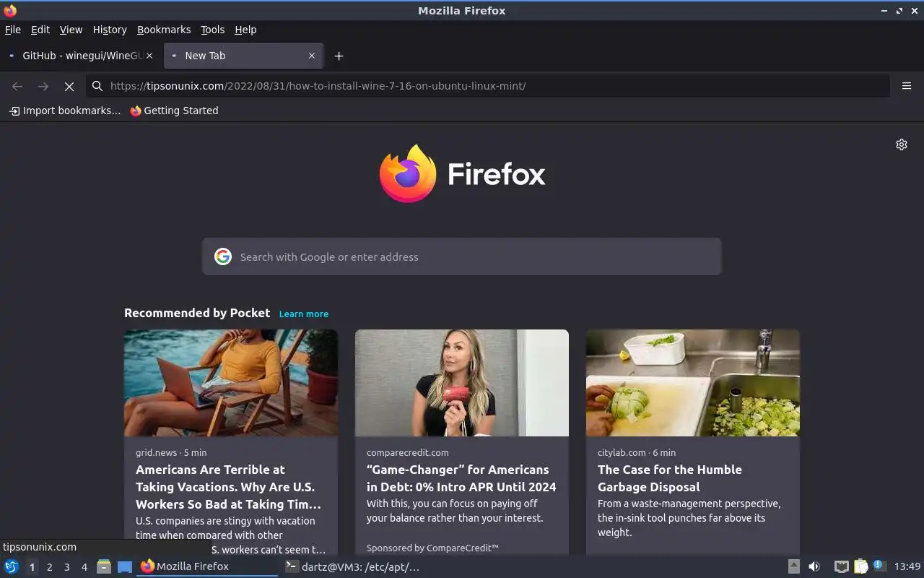Open the Firefox application hamburger menu
This screenshot has width=924, height=578.
pos(907,86)
